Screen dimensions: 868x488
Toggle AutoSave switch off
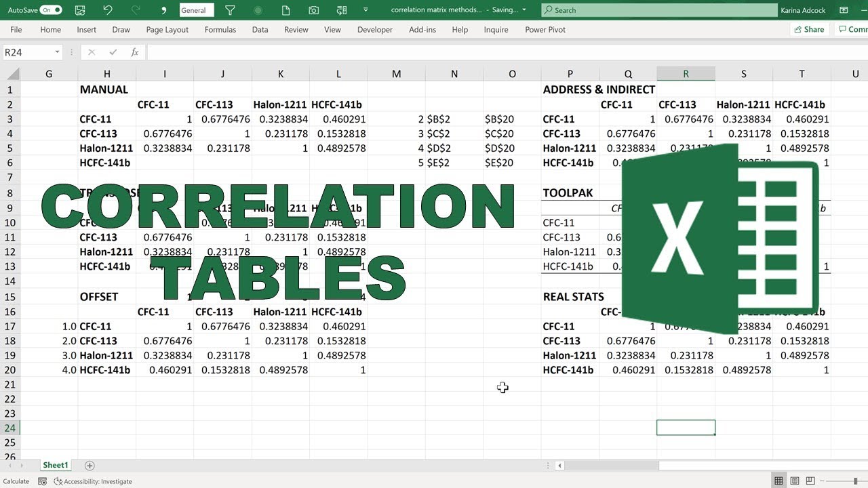51,10
